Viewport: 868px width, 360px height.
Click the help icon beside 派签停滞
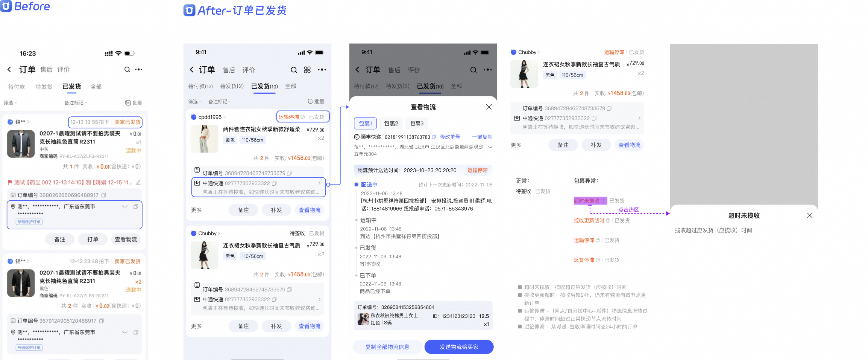coord(598,260)
